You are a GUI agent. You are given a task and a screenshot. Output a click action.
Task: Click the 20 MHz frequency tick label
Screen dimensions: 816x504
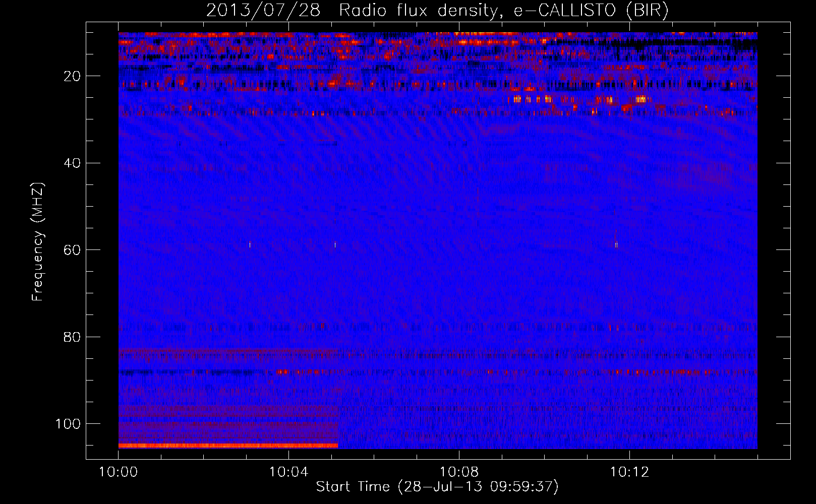(x=72, y=76)
